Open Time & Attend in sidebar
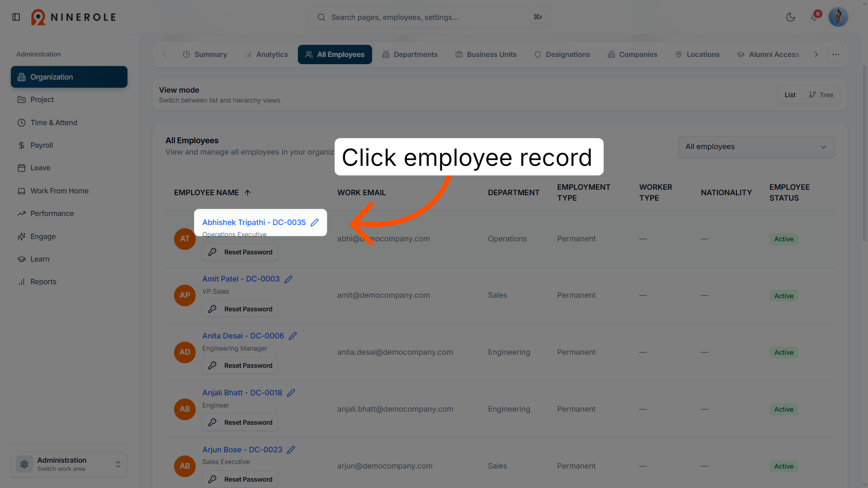Screen dimensions: 868x488 point(69,122)
